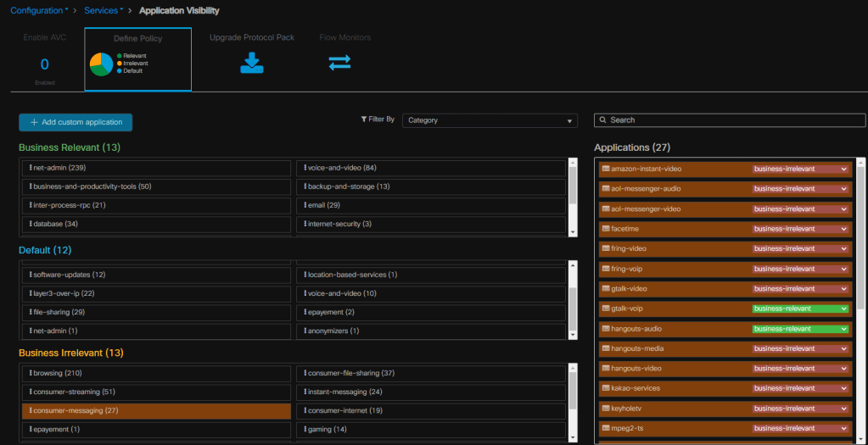The width and height of the screenshot is (868, 445).
Task: Click Add custom application button
Action: pyautogui.click(x=76, y=122)
